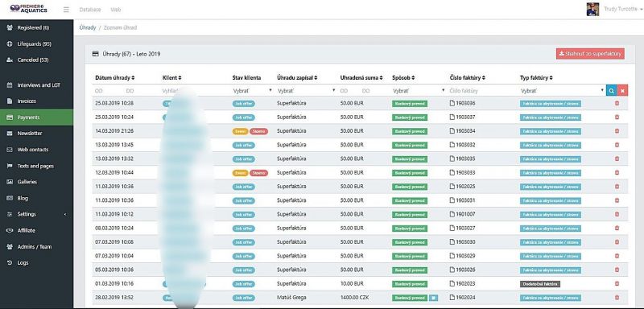Sort by Spôsob column header
Screen dimensions: 644x309
point(402,77)
